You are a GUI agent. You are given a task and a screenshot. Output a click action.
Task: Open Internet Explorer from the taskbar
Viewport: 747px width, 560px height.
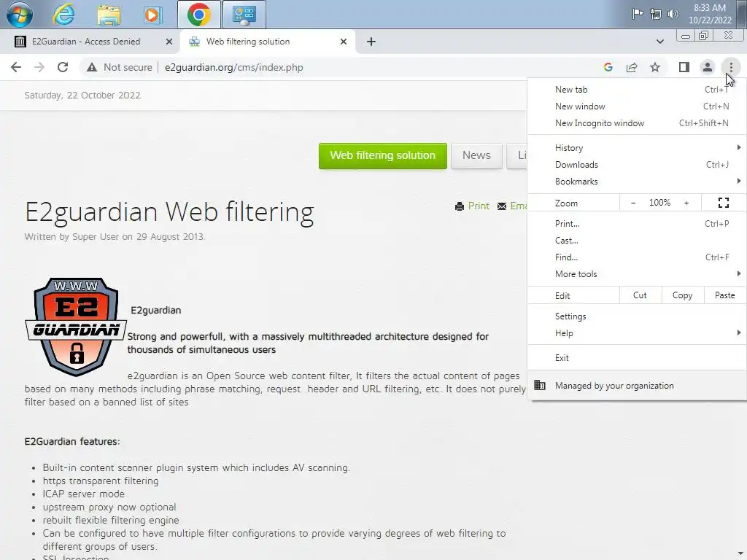click(63, 15)
